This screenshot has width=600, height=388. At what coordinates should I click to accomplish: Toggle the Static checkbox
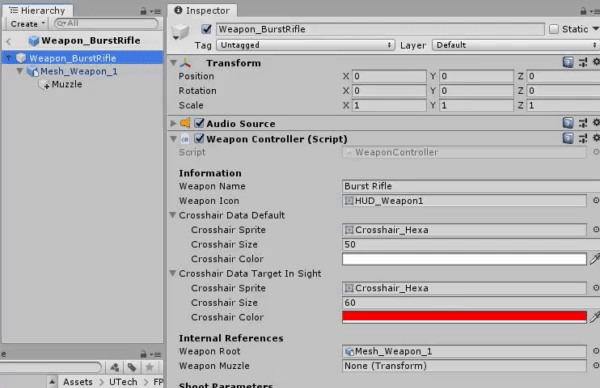pos(553,29)
